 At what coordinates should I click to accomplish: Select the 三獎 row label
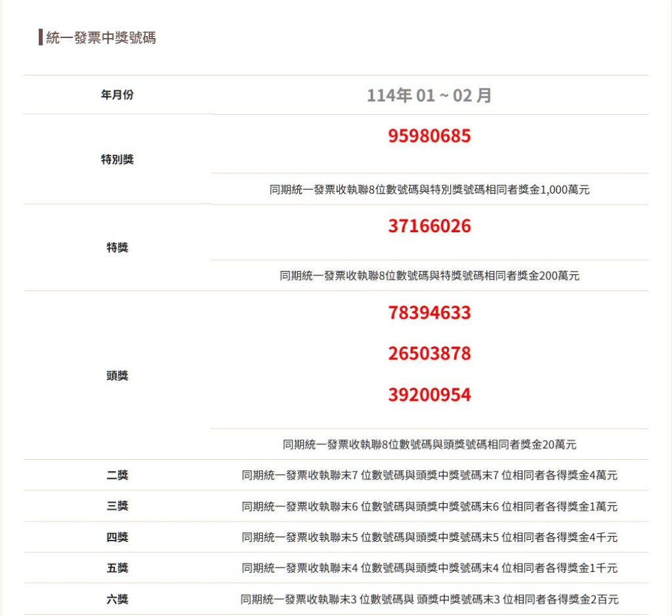click(x=117, y=506)
